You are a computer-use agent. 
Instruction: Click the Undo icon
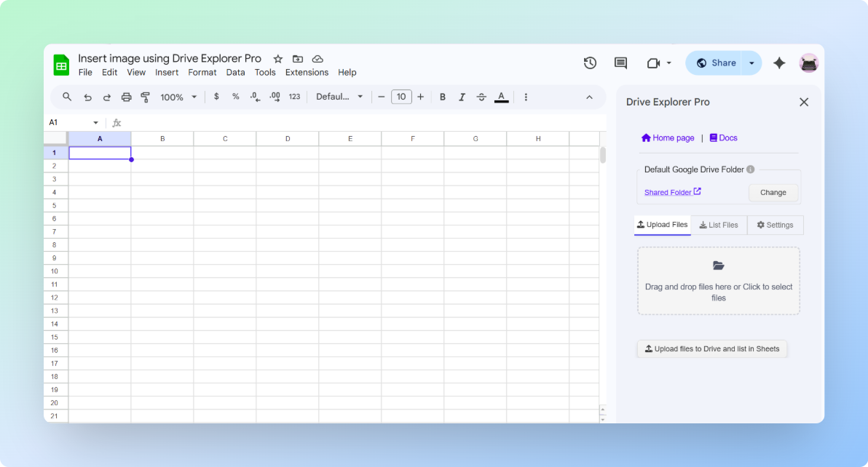(x=87, y=97)
